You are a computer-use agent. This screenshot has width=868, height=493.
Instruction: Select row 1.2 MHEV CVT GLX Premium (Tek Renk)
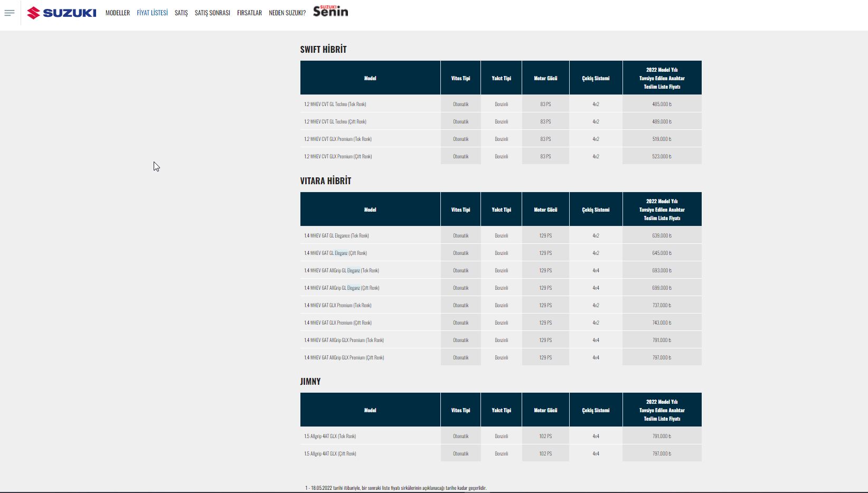501,139
